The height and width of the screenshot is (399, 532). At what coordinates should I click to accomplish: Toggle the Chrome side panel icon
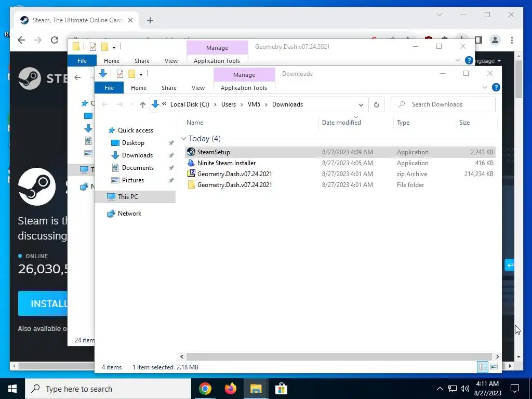point(478,40)
